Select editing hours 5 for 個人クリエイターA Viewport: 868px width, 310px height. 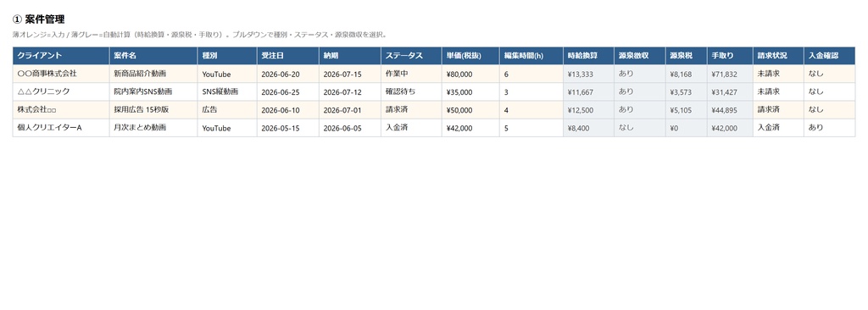tap(531, 128)
